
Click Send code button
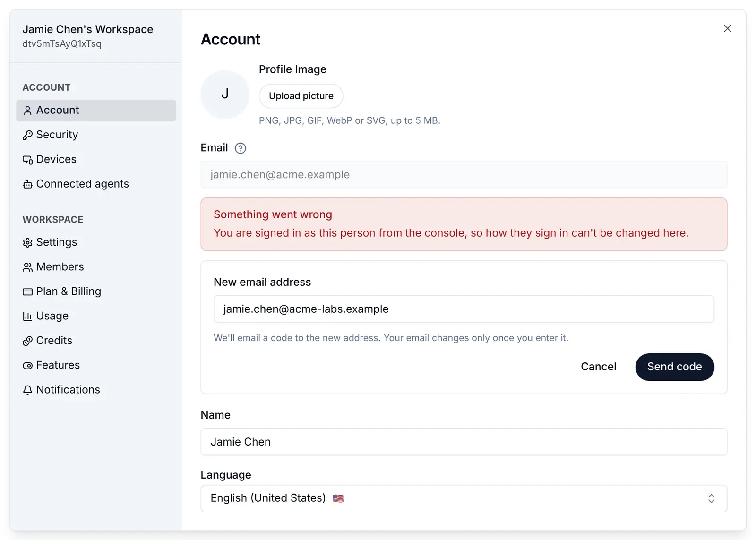(674, 367)
